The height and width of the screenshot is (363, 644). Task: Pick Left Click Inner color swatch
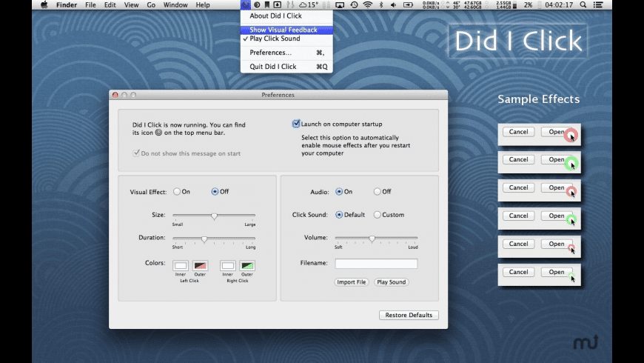pyautogui.click(x=181, y=265)
